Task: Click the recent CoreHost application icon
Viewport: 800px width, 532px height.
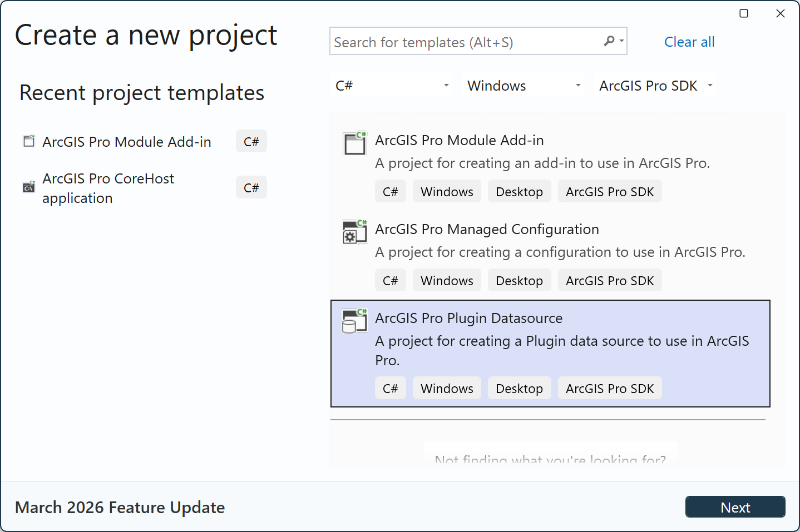Action: [x=29, y=187]
